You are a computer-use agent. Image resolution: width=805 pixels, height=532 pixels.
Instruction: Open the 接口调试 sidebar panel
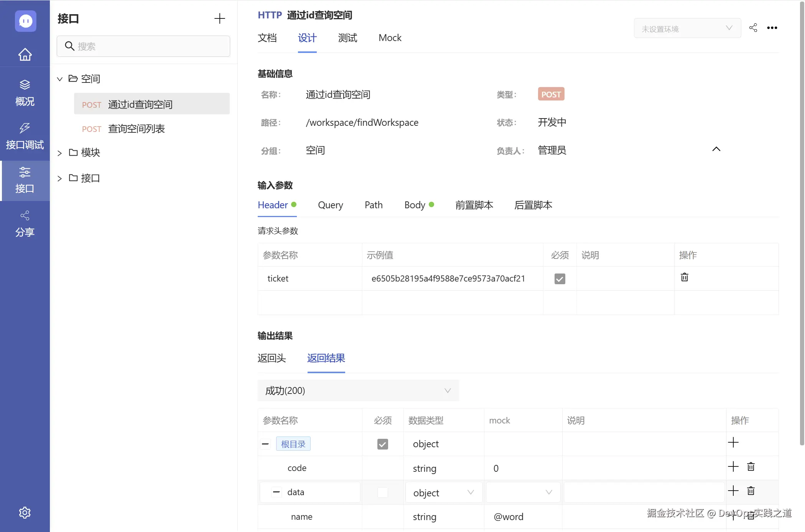pos(25,136)
